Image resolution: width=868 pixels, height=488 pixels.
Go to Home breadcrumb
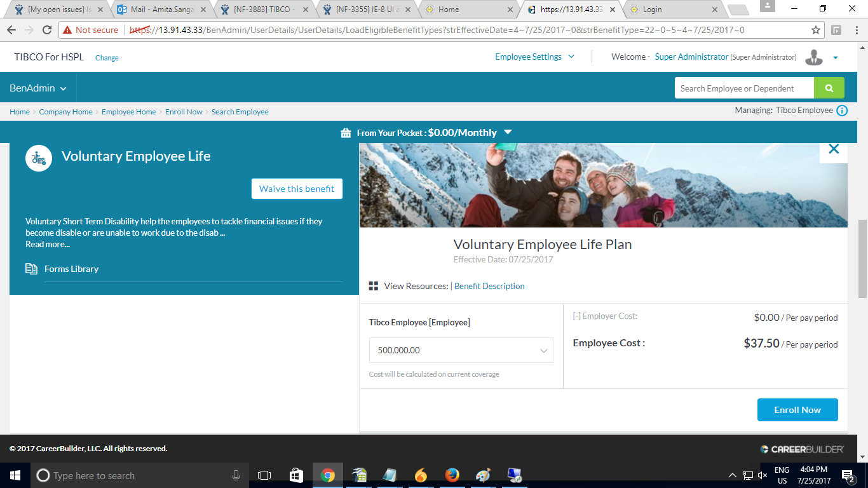[20, 112]
